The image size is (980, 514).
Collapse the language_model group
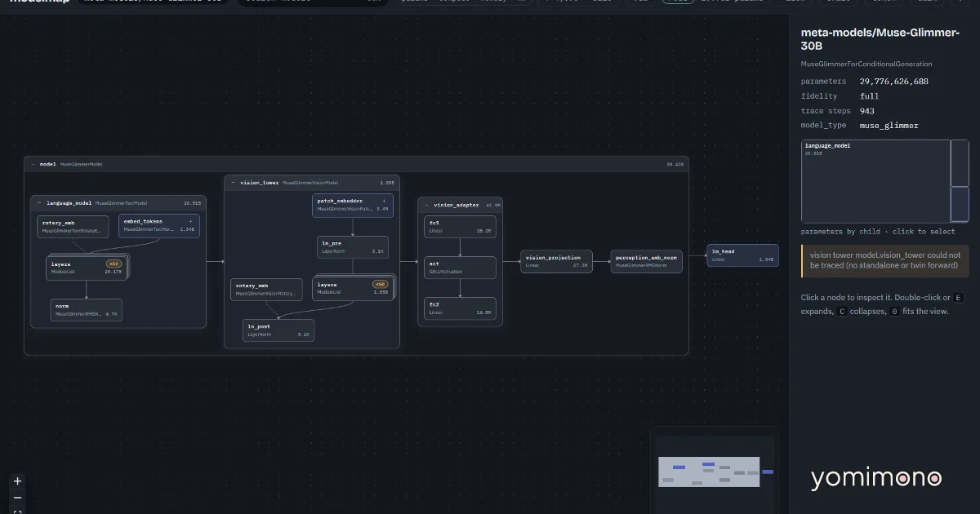click(x=40, y=202)
